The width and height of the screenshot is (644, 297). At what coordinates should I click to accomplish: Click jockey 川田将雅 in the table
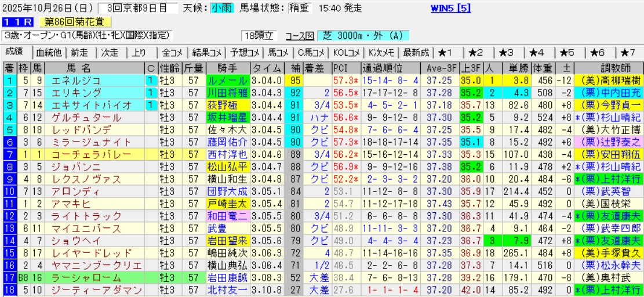(x=227, y=93)
